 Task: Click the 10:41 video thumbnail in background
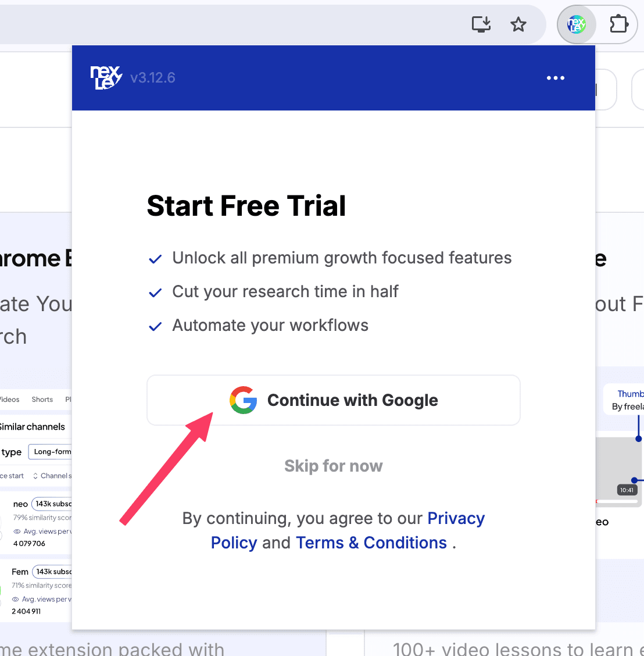coord(619,471)
